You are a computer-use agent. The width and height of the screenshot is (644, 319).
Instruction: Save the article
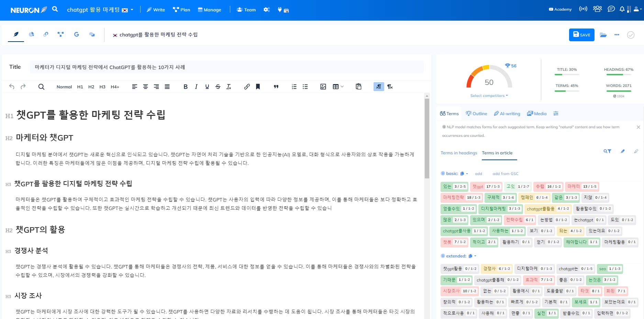pyautogui.click(x=581, y=35)
